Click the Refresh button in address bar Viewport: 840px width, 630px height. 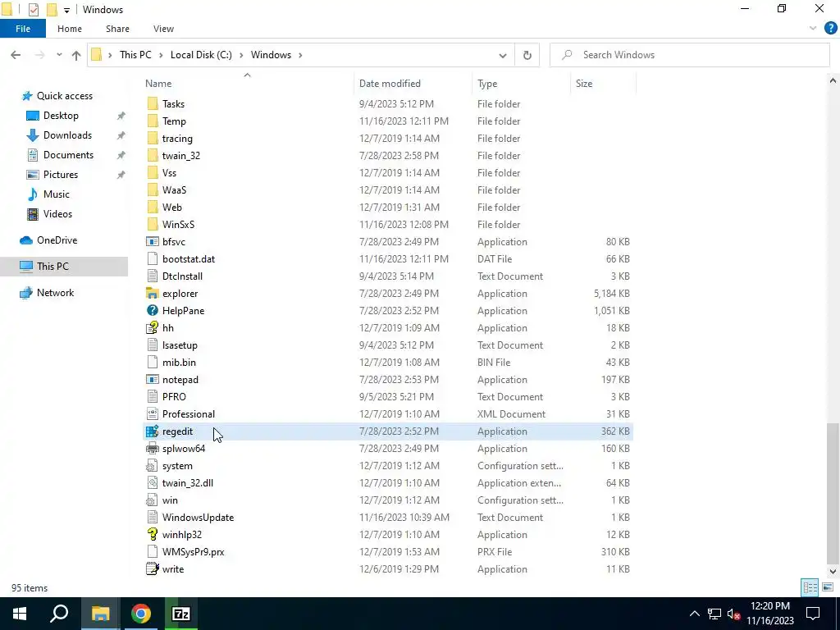pyautogui.click(x=527, y=55)
